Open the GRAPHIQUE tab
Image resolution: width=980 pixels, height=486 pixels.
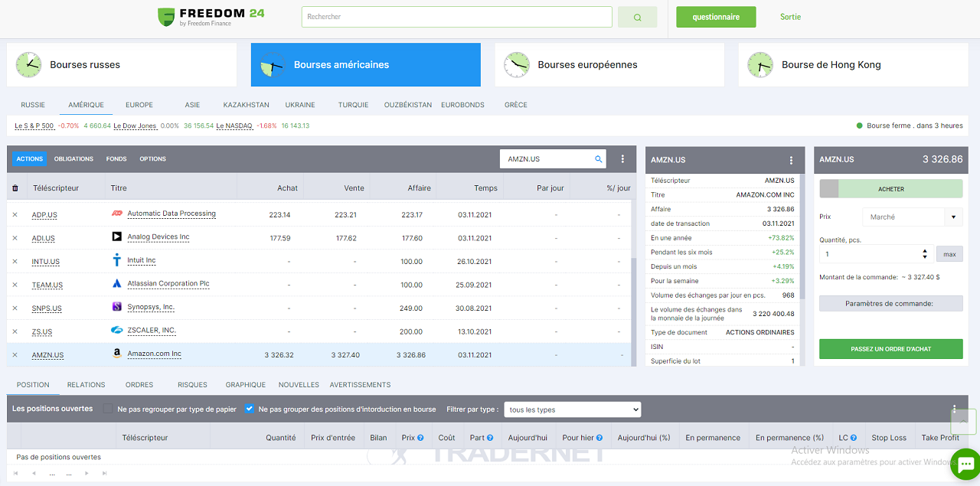[246, 385]
